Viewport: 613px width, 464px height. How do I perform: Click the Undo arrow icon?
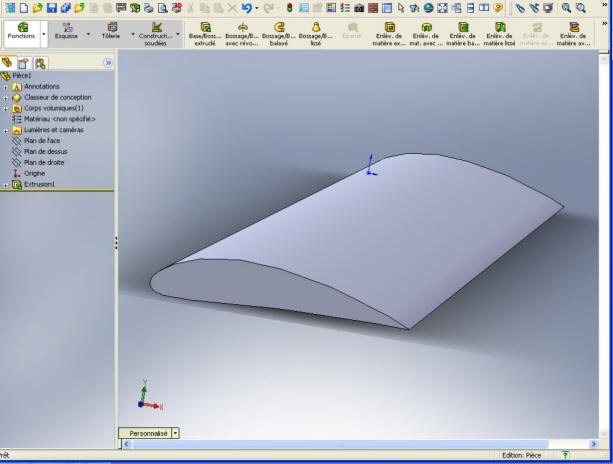point(246,7)
